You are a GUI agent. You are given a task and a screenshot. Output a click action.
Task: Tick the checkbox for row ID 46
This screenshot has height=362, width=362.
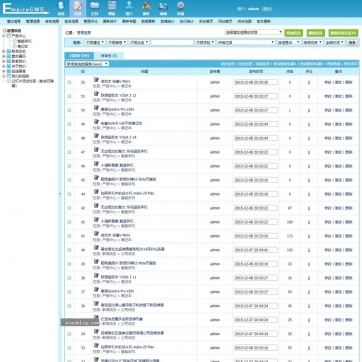(x=69, y=166)
